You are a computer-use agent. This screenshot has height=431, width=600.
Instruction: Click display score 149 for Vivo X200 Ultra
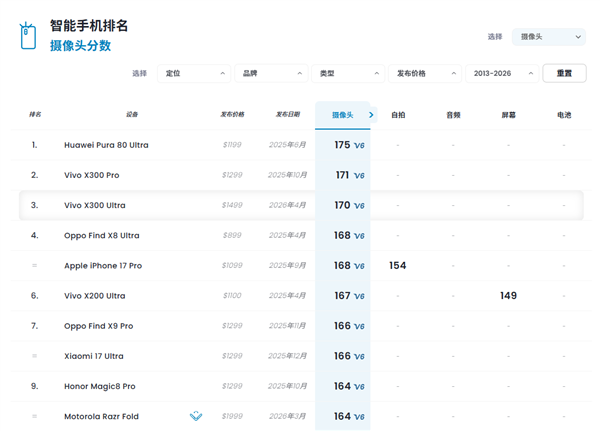(x=509, y=295)
